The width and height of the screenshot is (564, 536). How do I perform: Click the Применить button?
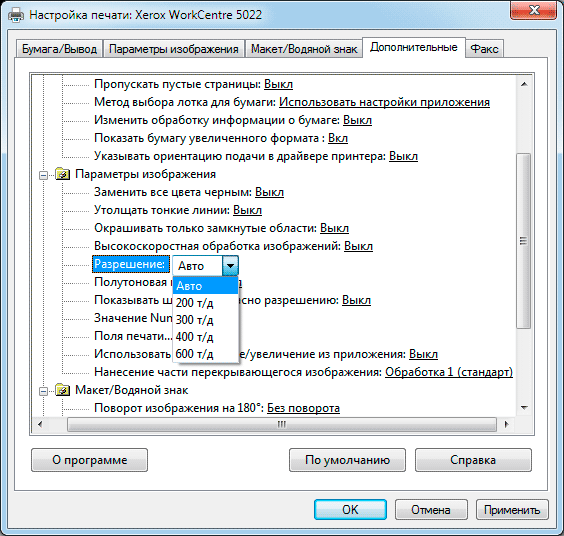coord(512,509)
